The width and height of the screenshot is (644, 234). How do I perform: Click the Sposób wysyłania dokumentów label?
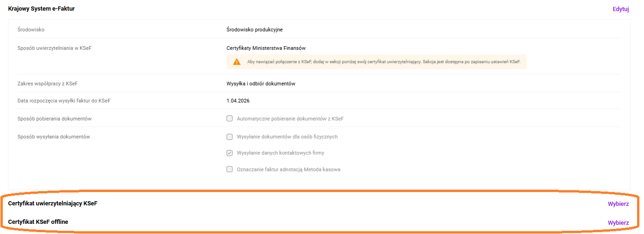click(53, 137)
